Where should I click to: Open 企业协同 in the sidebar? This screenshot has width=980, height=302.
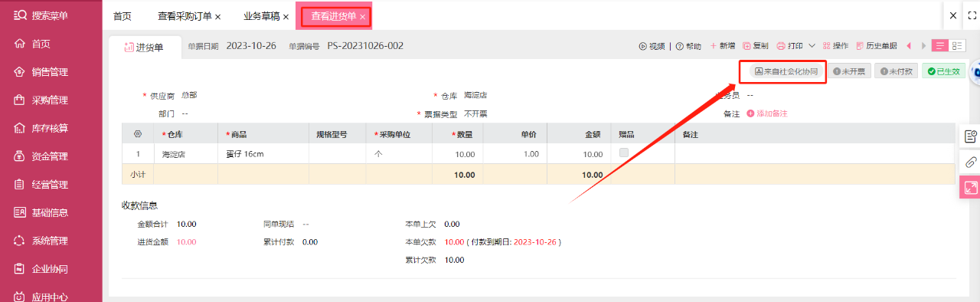click(51, 269)
